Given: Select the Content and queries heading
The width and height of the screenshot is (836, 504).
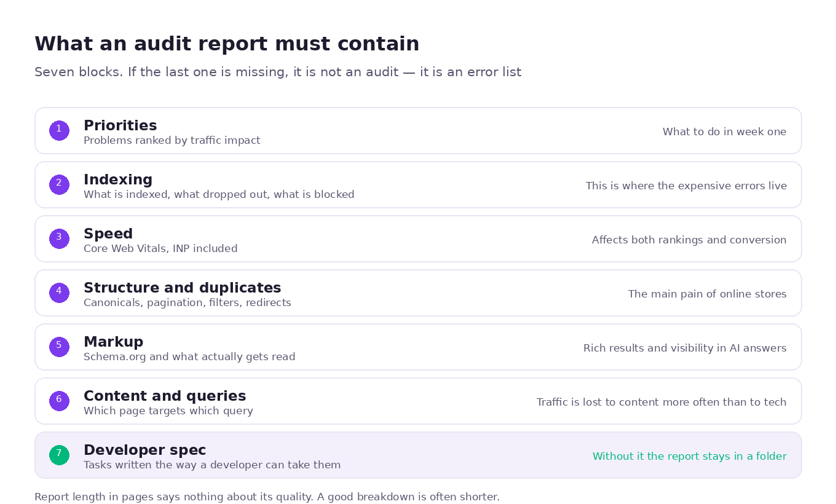Looking at the screenshot, I should 165,396.
